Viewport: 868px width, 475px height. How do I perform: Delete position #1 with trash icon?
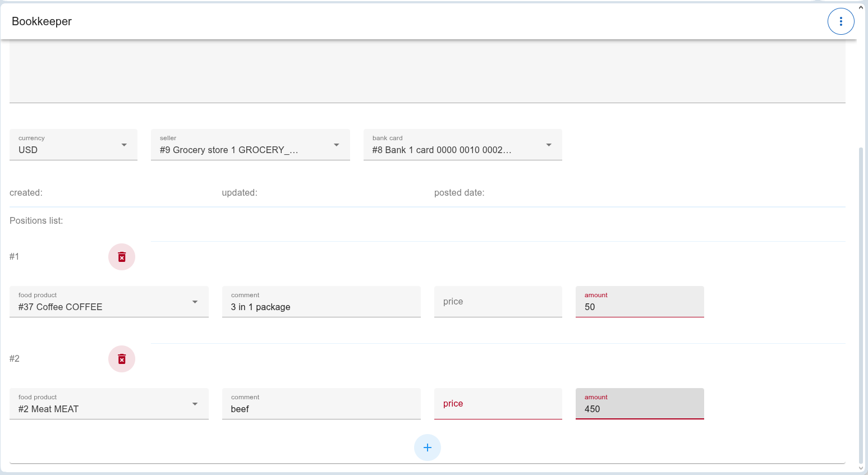tap(122, 257)
